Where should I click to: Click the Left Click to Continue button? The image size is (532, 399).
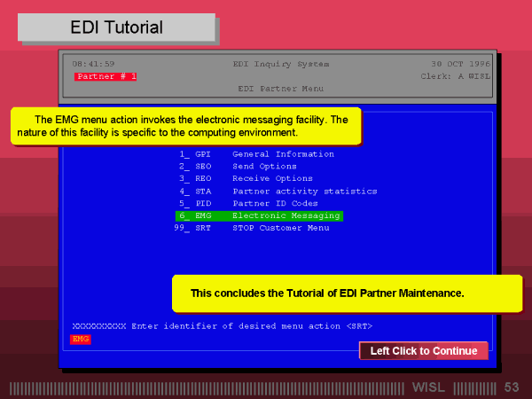point(423,351)
